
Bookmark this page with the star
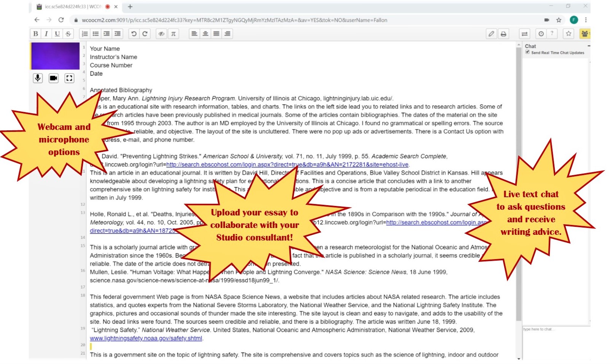click(559, 20)
